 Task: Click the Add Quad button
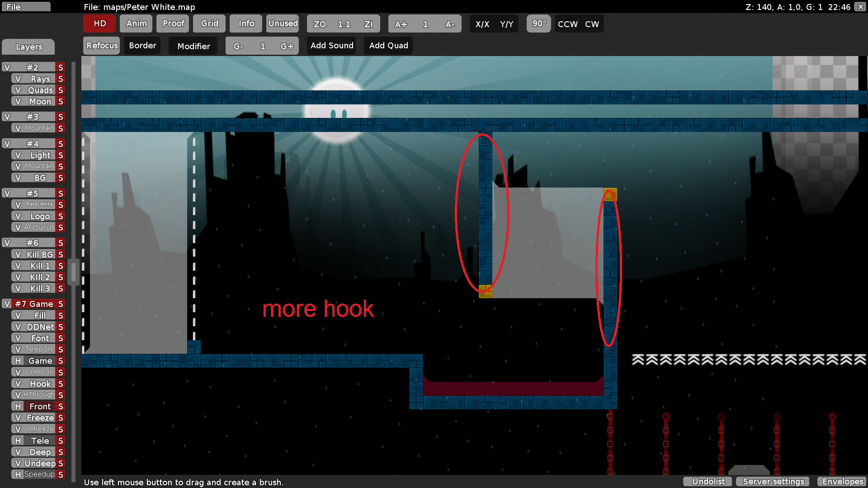point(388,46)
